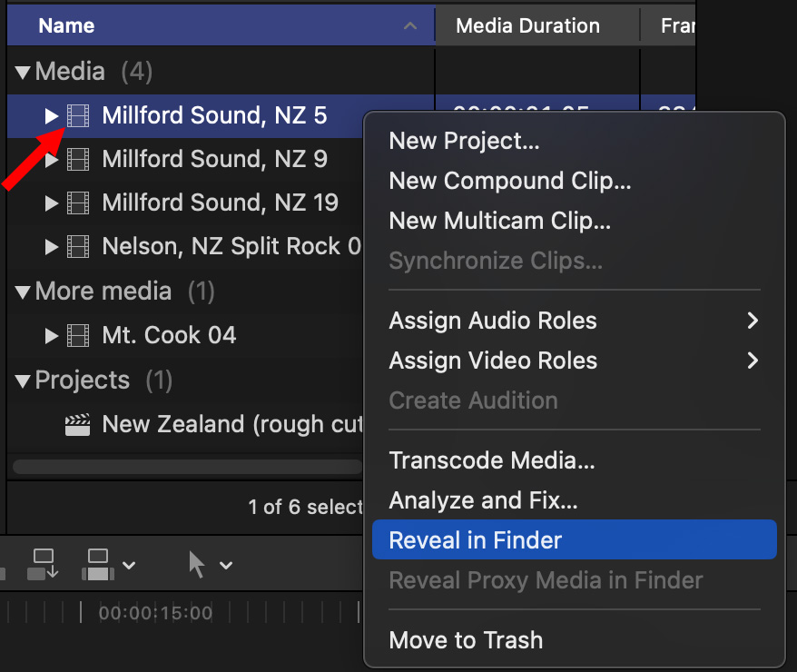Click the clapperboard icon for New Zealand project
The height and width of the screenshot is (672, 797).
point(78,424)
